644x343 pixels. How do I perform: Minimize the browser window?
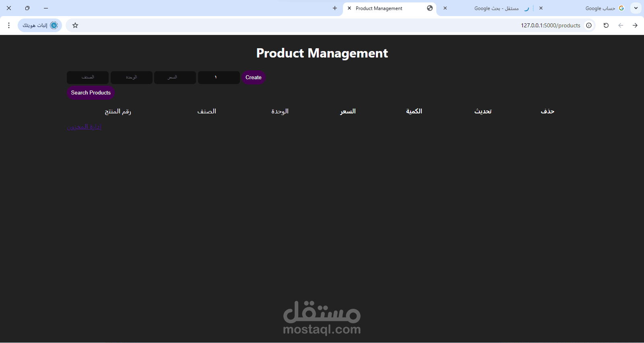click(x=46, y=8)
